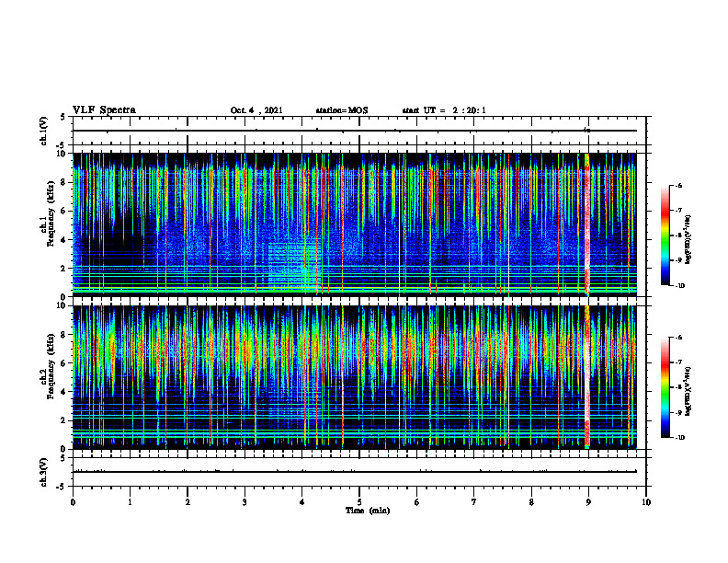The width and height of the screenshot is (728, 563).
Task: Click the "station=MOS" header label
Action: pos(342,110)
